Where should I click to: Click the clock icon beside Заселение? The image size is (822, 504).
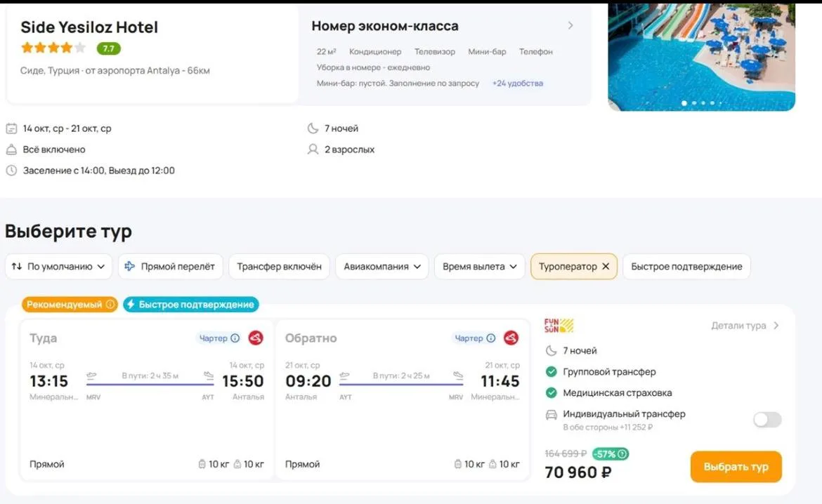tap(11, 171)
